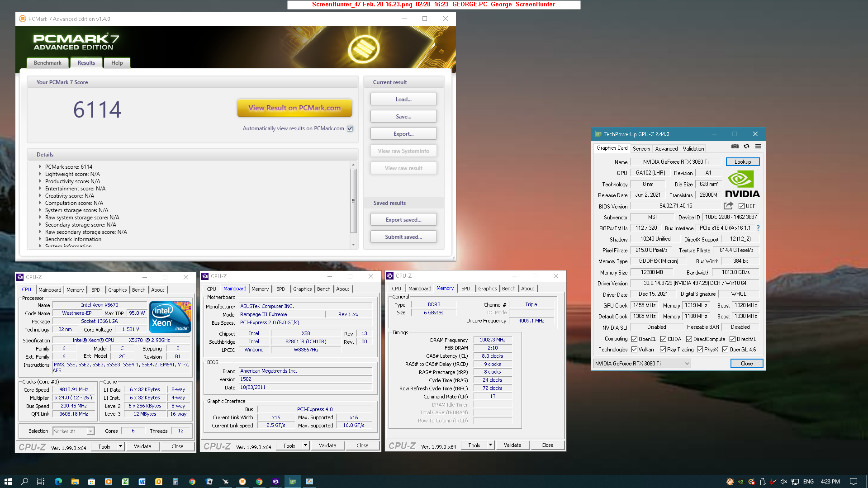The image size is (868, 488).
Task: Click the GPU-Z BIOS Version field
Action: pos(676,206)
